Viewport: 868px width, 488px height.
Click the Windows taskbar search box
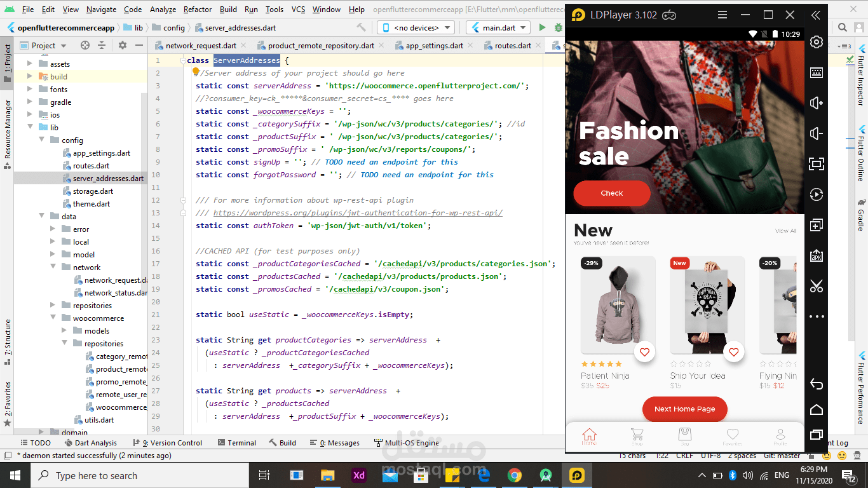point(139,475)
